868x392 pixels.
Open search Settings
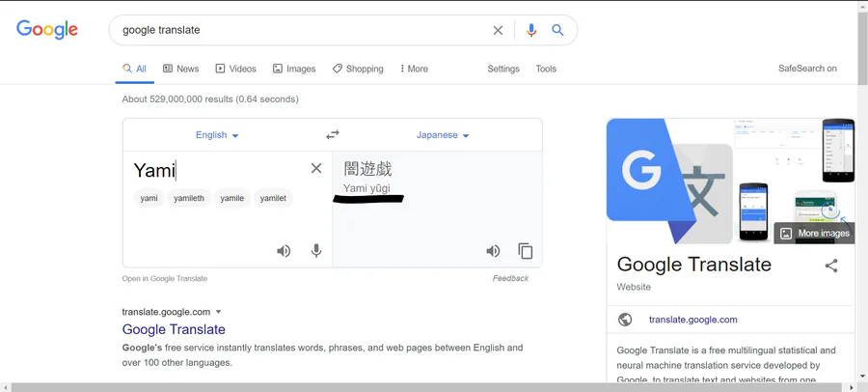[x=503, y=69]
